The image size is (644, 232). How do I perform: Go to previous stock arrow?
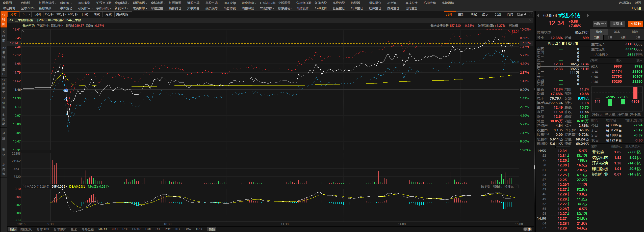point(538,15)
